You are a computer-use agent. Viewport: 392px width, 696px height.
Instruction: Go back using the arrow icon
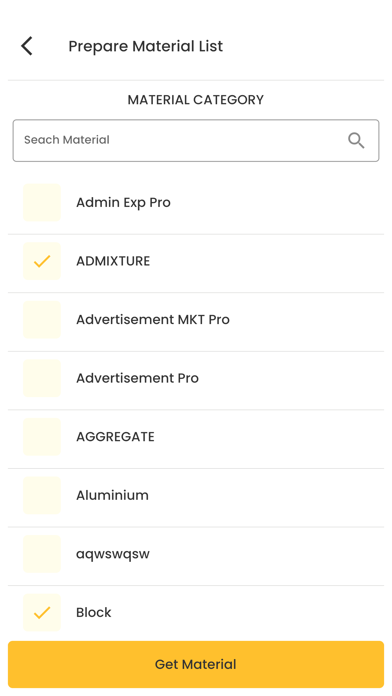[x=27, y=46]
